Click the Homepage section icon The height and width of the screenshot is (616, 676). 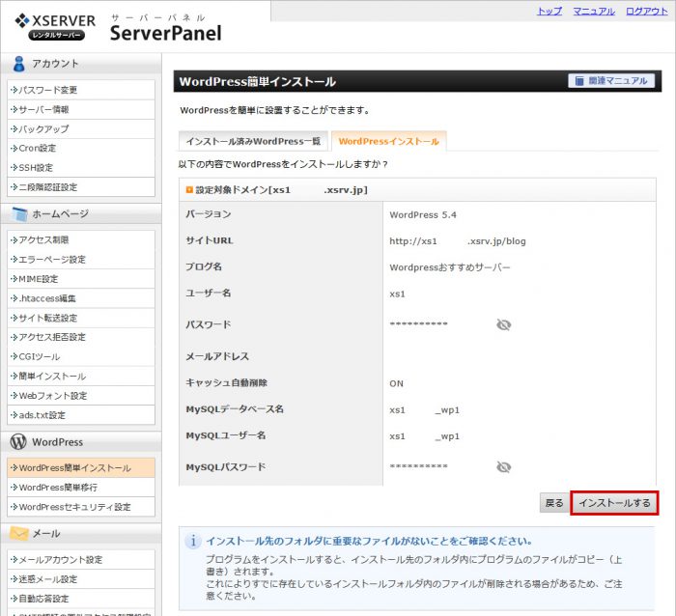pos(20,213)
